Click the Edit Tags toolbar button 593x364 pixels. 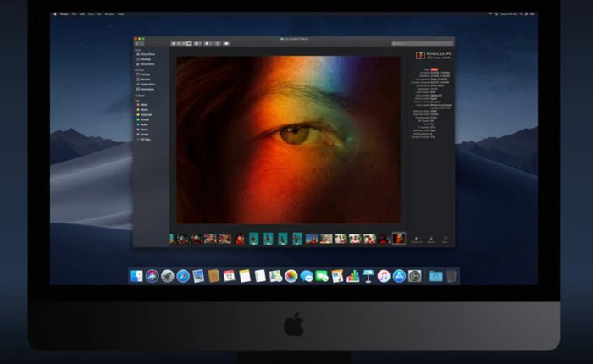click(226, 43)
